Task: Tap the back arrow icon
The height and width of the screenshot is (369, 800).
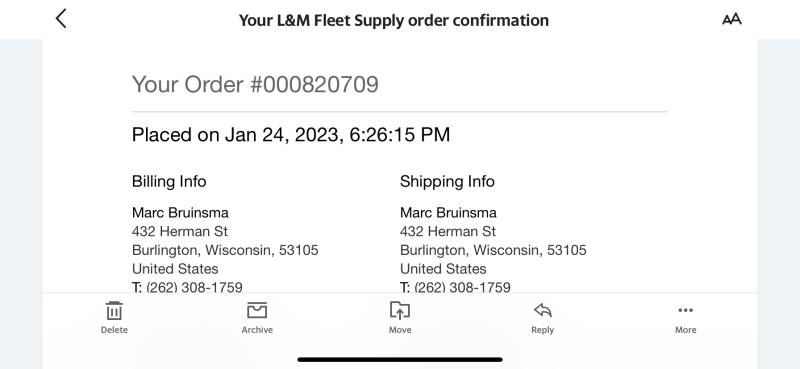Action: pyautogui.click(x=61, y=19)
